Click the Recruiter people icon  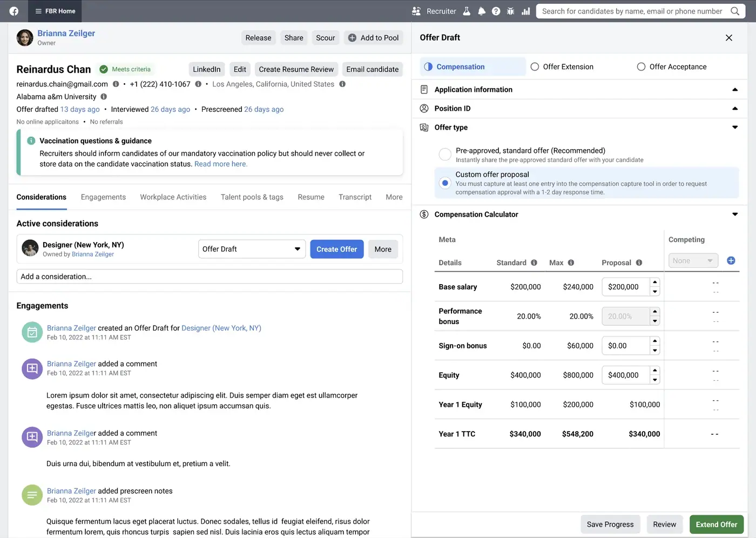coord(416,11)
